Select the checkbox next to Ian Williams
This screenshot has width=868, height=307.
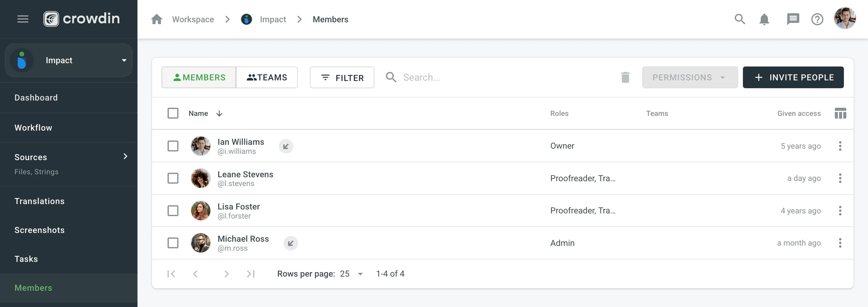coord(173,146)
